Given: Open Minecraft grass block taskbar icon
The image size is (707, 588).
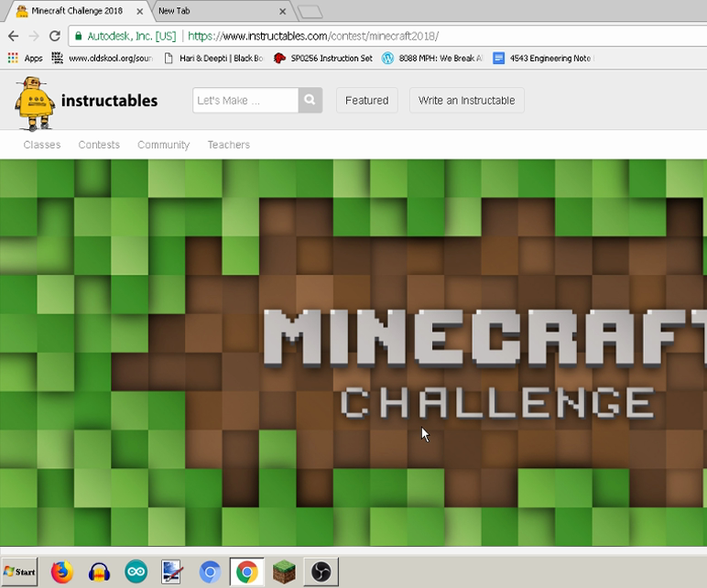Looking at the screenshot, I should [284, 572].
